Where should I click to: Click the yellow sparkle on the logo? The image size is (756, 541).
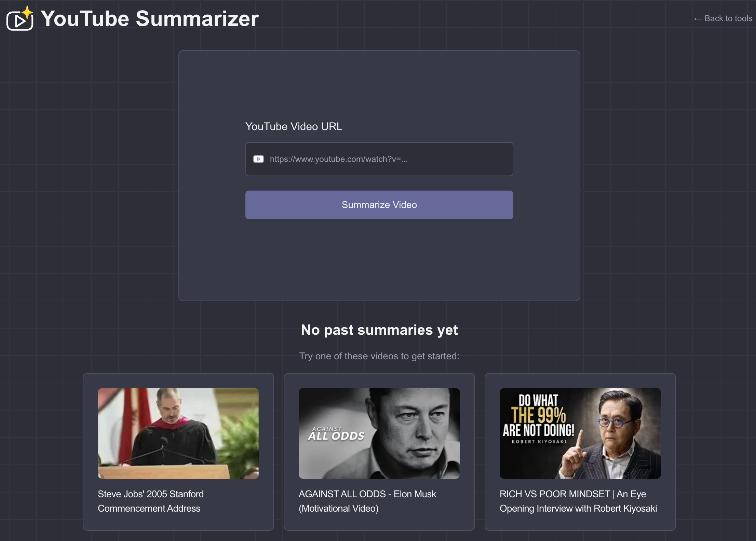pos(27,12)
